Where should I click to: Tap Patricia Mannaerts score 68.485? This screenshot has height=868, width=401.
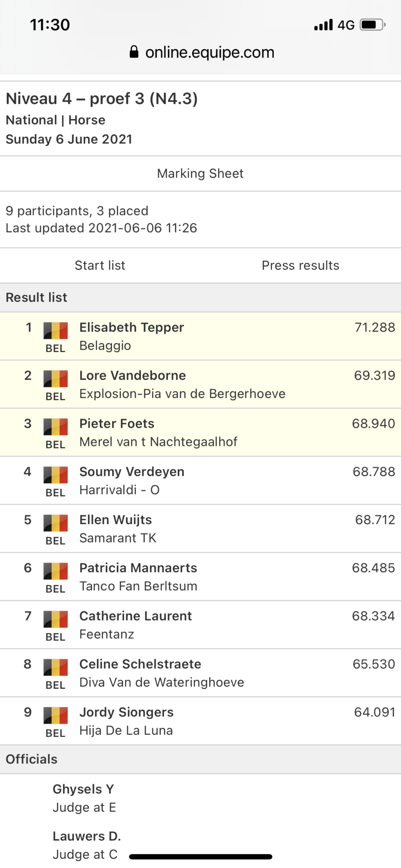point(373,568)
